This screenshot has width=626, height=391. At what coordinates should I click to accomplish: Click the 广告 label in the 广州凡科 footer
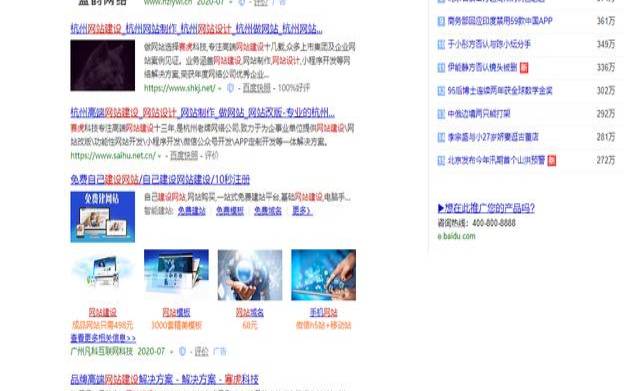(220, 352)
